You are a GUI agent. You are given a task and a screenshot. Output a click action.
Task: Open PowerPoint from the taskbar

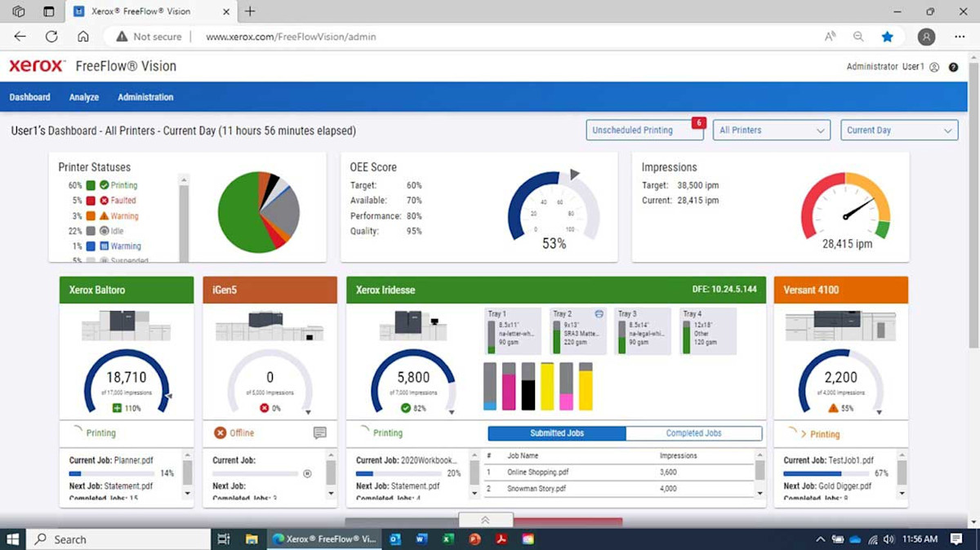click(x=474, y=539)
